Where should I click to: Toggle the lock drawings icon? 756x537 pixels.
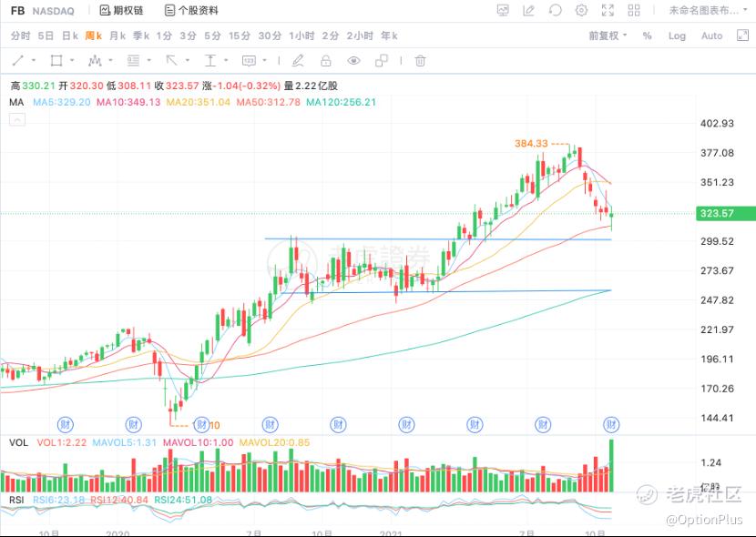click(326, 61)
